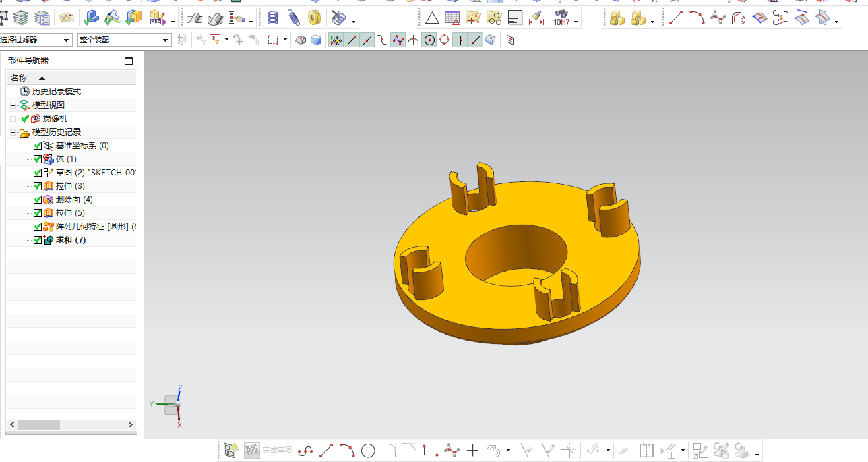
Task: Select 历史记录模式 in navigator
Action: coord(57,92)
